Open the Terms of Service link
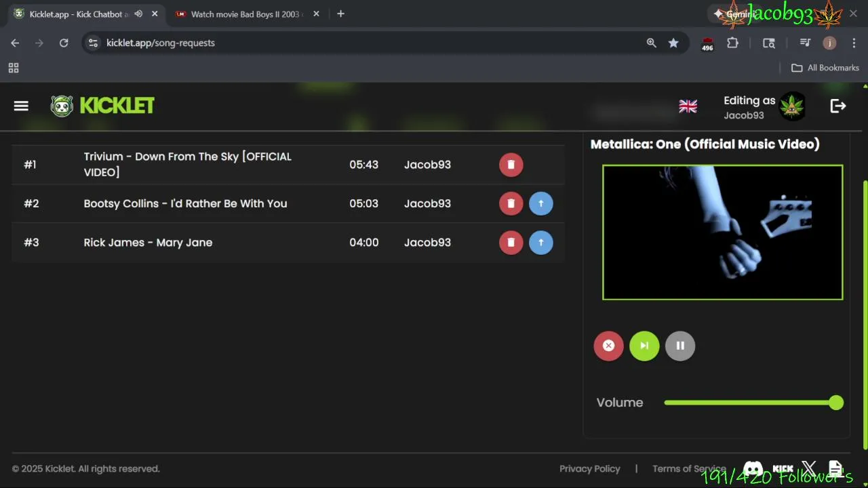The width and height of the screenshot is (868, 488). pos(689,468)
